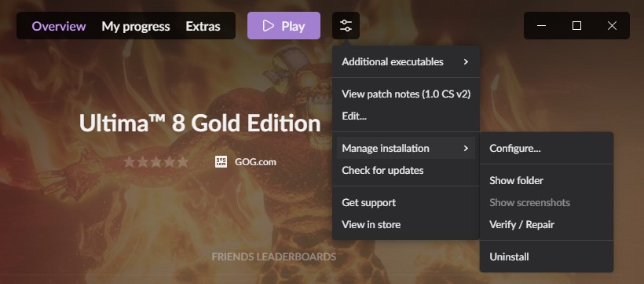The width and height of the screenshot is (644, 284).
Task: Choose Show folder option
Action: pyautogui.click(x=516, y=180)
